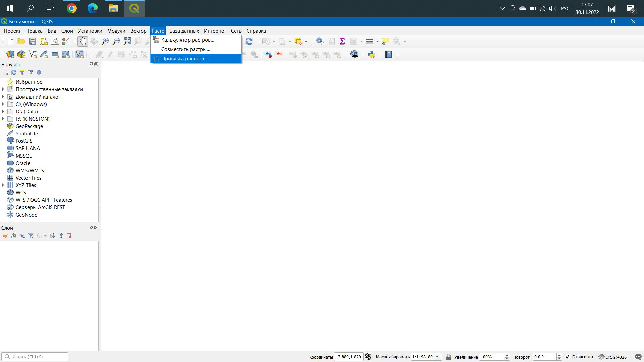Open the Python console icon

tap(371, 54)
